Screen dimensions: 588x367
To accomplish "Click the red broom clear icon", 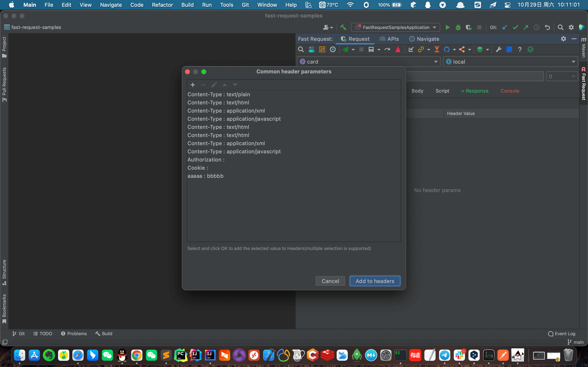I will 398,50.
